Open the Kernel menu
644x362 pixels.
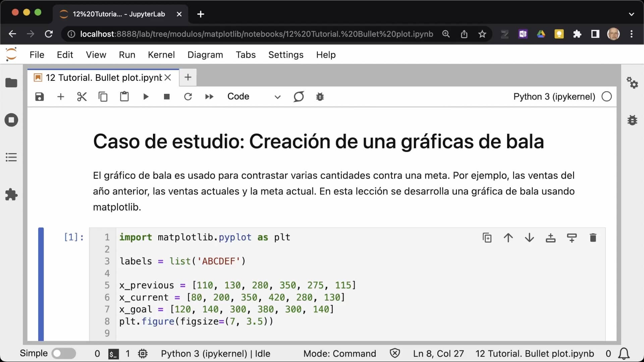point(161,55)
